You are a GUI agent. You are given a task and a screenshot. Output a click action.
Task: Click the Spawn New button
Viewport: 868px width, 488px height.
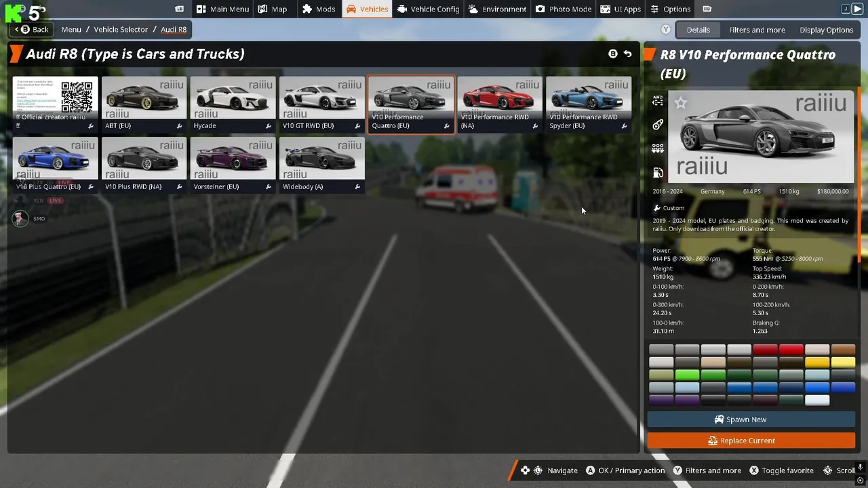click(751, 420)
